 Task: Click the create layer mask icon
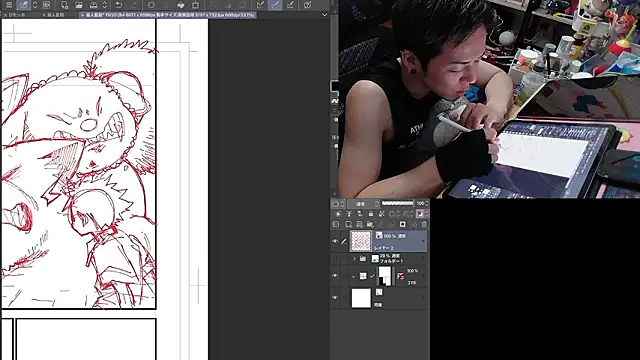(x=402, y=224)
